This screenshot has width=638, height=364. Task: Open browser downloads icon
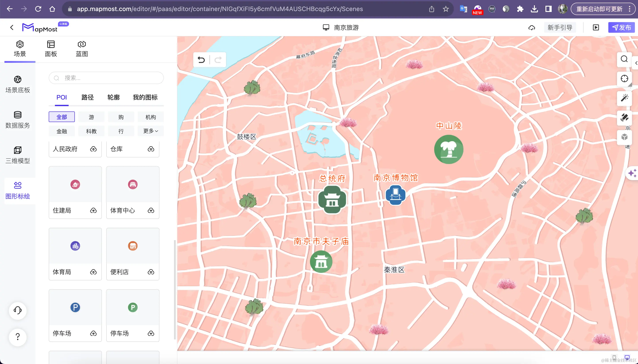(534, 9)
